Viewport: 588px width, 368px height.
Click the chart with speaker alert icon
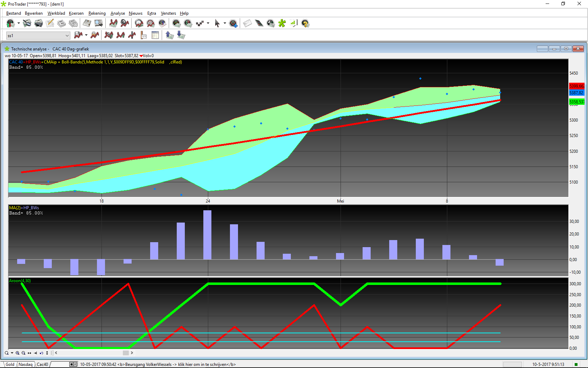pos(125,23)
